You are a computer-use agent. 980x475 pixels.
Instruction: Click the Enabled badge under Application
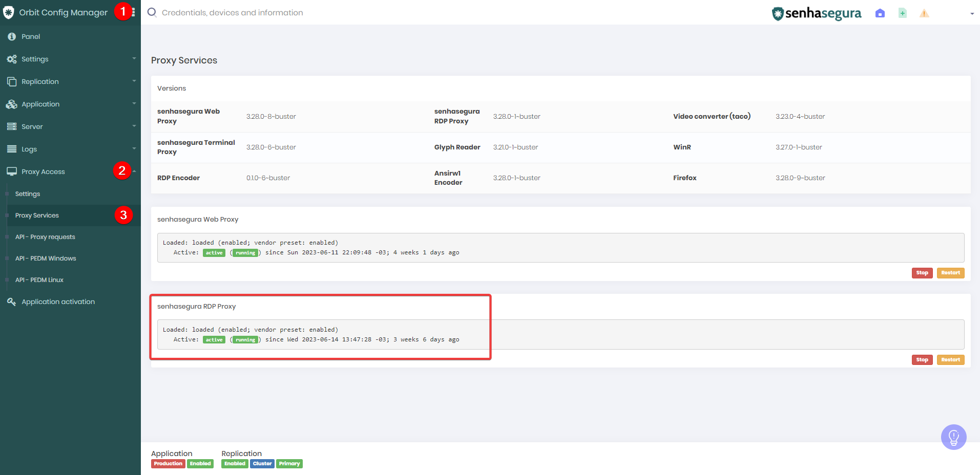[x=200, y=464]
